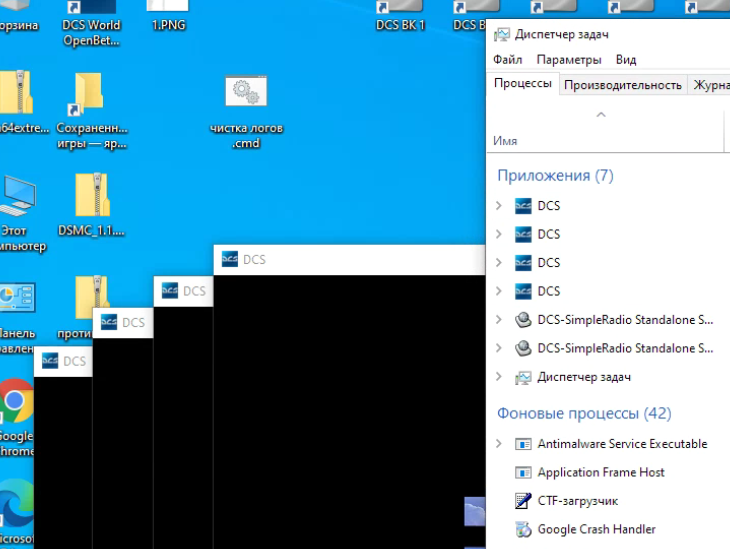The height and width of the screenshot is (549, 730).
Task: Click the Application Frame Host process icon
Action: coord(523,473)
